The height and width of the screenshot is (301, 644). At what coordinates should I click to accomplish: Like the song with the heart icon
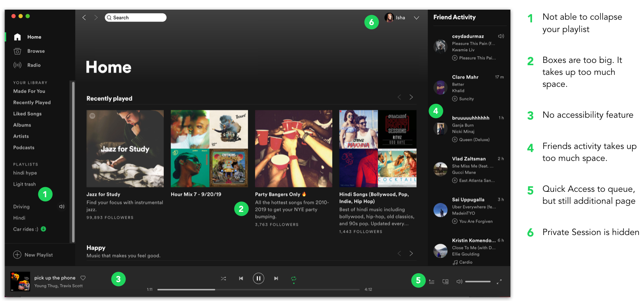pyautogui.click(x=83, y=278)
